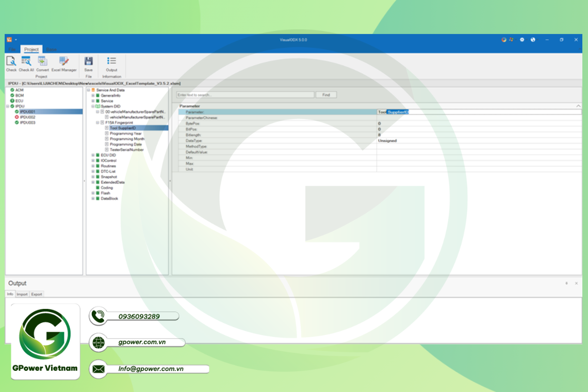Screen dimensions: 588x392
Task: Expand the Service node
Action: (x=93, y=101)
